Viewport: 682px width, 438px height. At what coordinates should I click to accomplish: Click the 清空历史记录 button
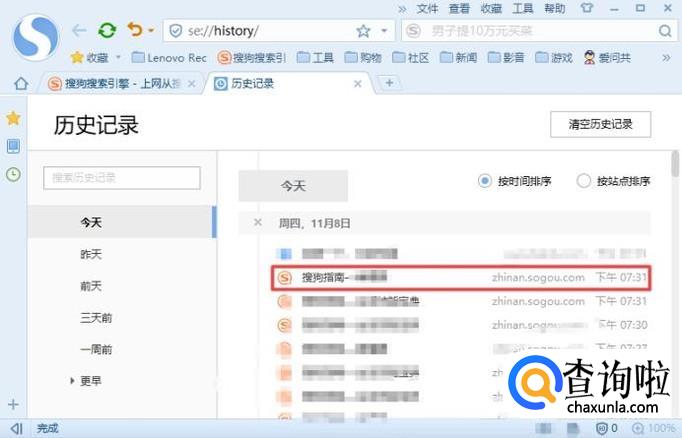click(600, 125)
